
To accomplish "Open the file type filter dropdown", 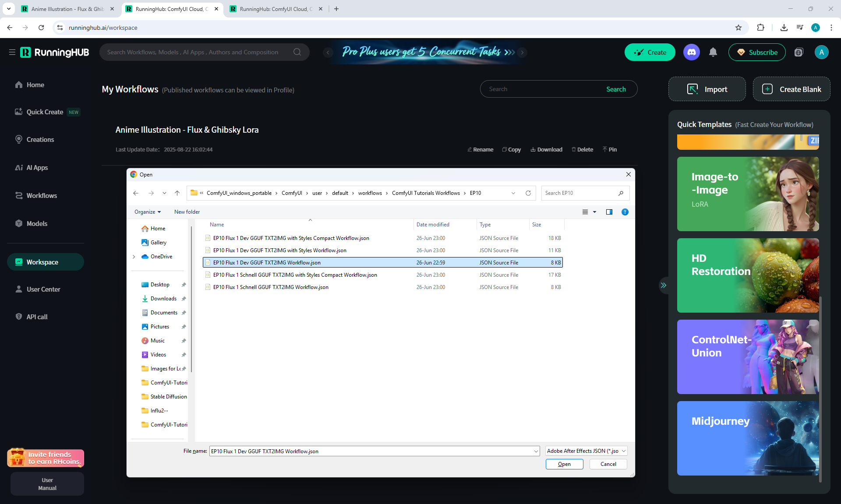I will 586,451.
